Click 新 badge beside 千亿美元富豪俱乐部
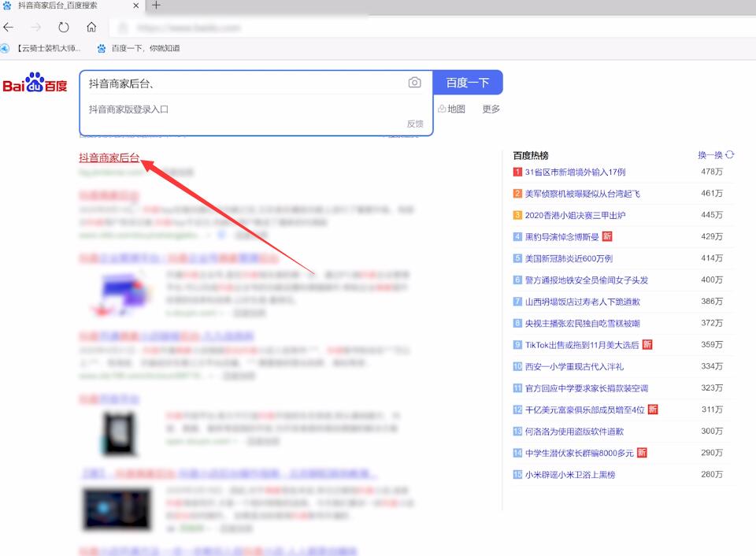The height and width of the screenshot is (556, 756). click(x=653, y=410)
